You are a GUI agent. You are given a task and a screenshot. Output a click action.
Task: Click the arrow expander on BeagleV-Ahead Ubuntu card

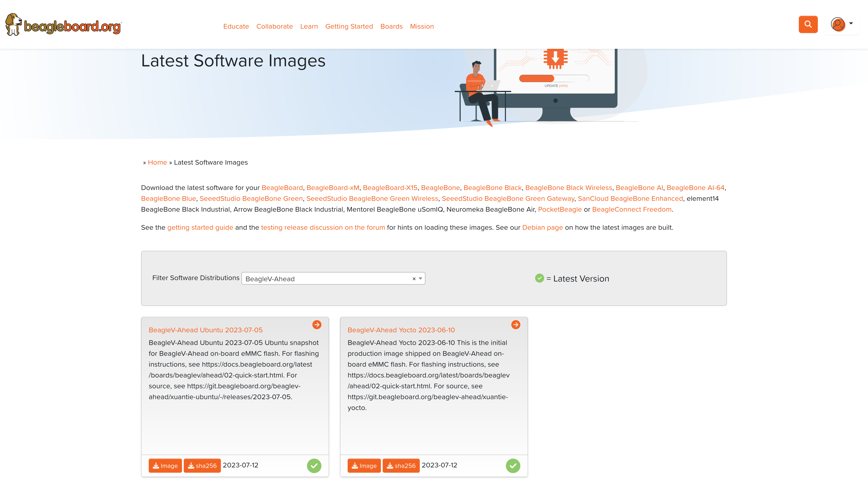[316, 325]
